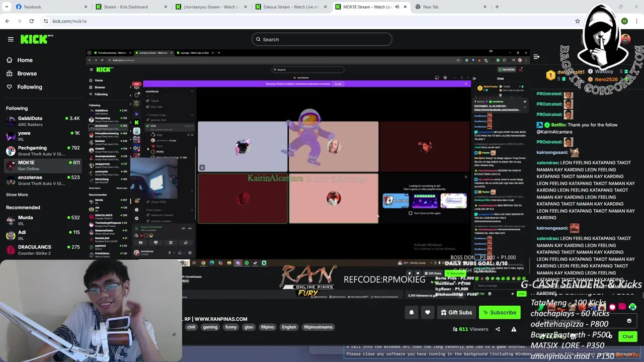Viewport: 644px width, 362px height.
Task: Open chat settings gear icon
Action: click(611, 336)
